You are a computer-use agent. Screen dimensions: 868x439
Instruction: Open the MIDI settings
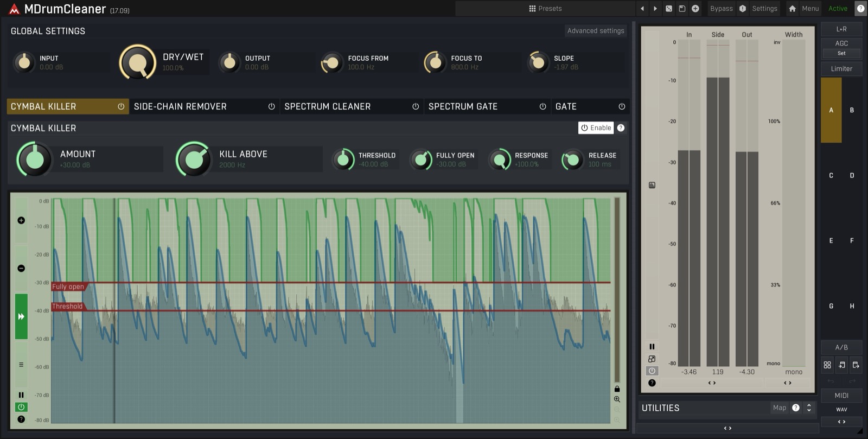click(841, 396)
